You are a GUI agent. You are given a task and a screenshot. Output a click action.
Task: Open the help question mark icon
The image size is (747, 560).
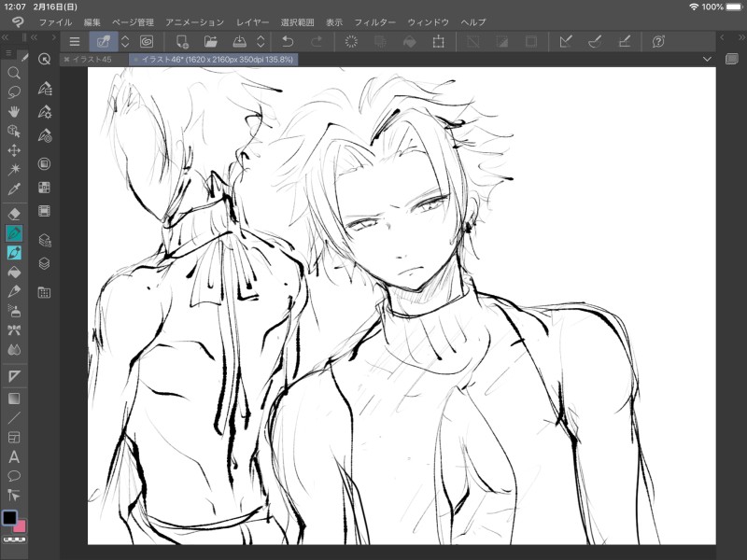point(658,41)
